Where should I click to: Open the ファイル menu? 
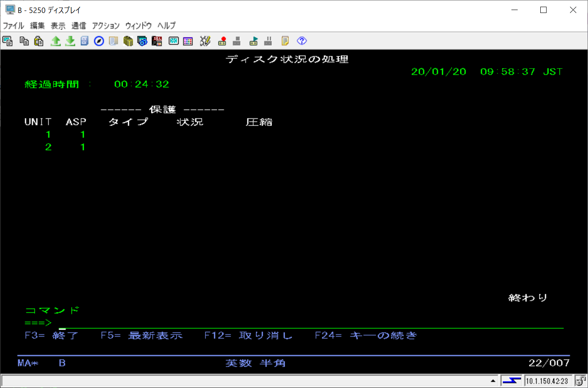pos(13,26)
